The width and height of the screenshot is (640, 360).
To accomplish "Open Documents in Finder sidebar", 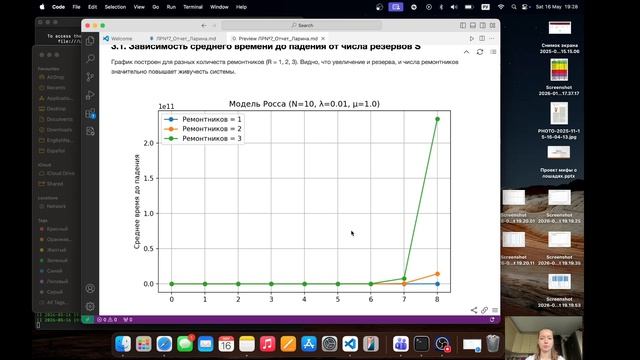I will [x=56, y=119].
